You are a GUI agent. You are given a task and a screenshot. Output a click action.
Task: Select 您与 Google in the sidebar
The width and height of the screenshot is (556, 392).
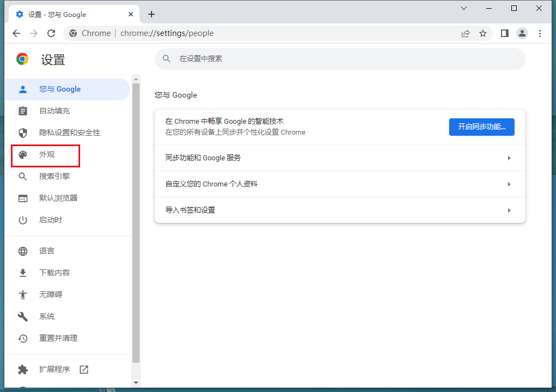coord(68,89)
